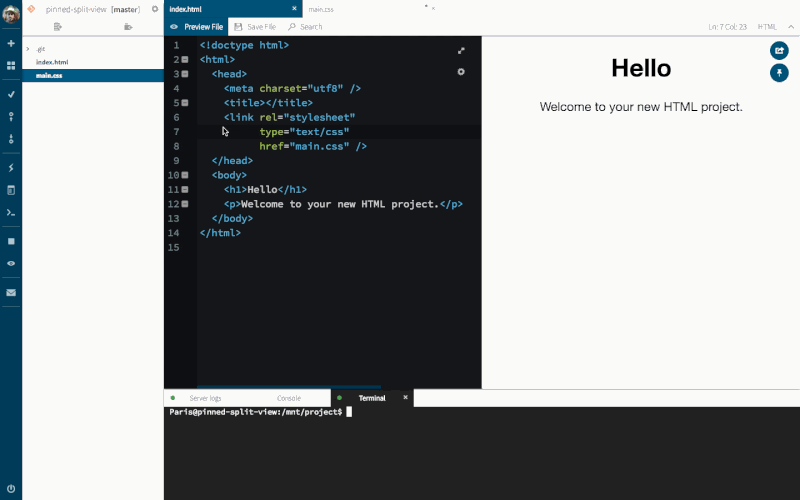The width and height of the screenshot is (800, 500).
Task: Switch to the Console tab
Action: (289, 398)
